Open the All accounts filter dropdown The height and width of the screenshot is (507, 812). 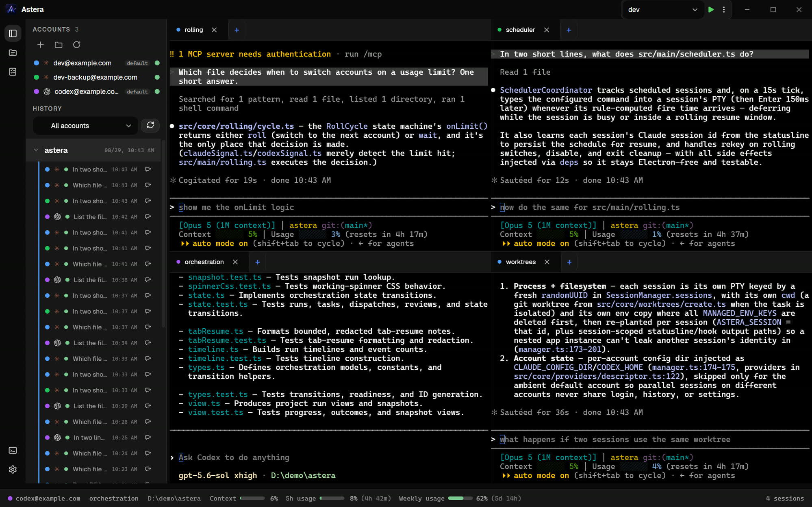click(x=85, y=126)
